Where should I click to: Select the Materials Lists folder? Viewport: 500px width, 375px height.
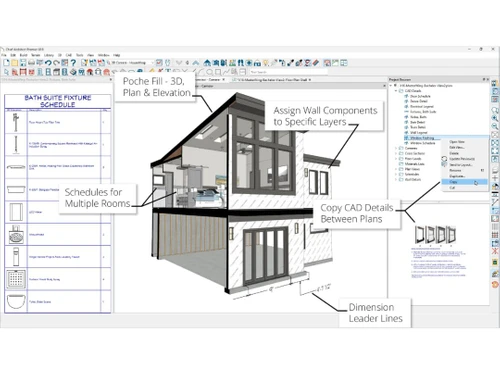tap(414, 164)
